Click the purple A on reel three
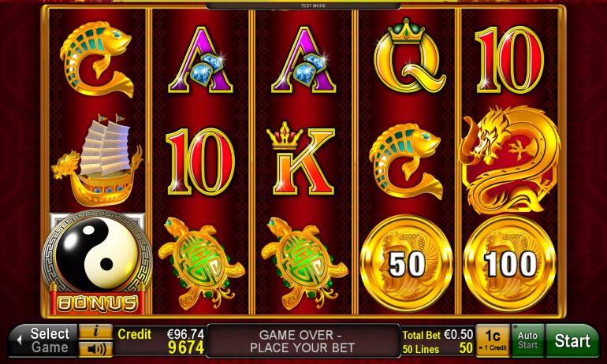The height and width of the screenshot is (364, 607). pos(303,60)
